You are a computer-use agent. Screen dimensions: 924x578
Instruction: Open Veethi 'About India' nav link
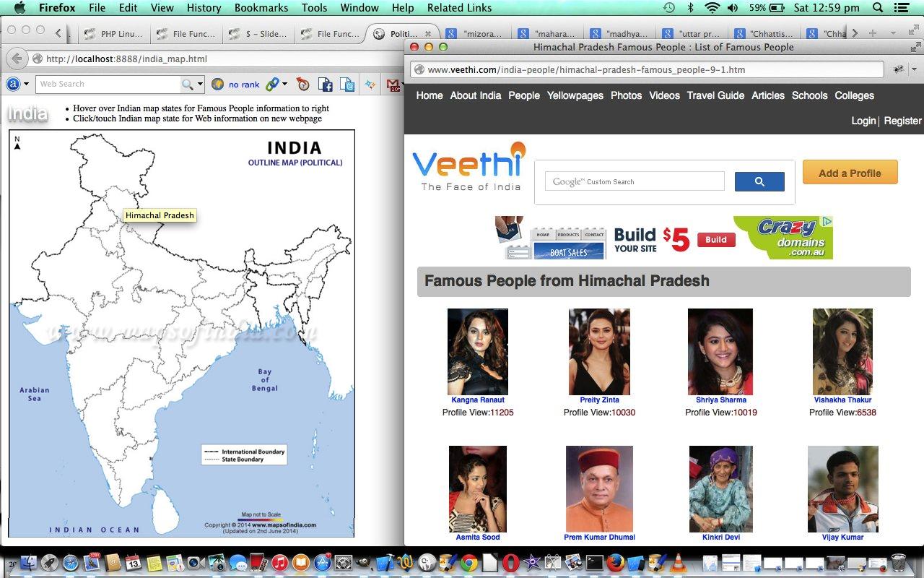click(x=475, y=95)
